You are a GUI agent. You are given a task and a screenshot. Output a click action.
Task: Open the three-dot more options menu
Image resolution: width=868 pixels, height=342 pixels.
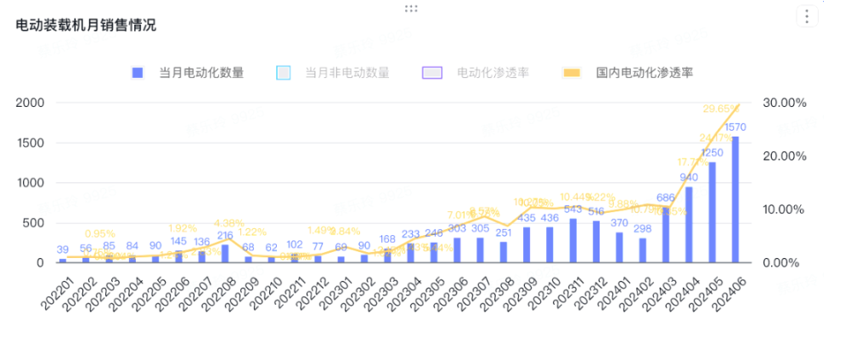click(x=806, y=16)
